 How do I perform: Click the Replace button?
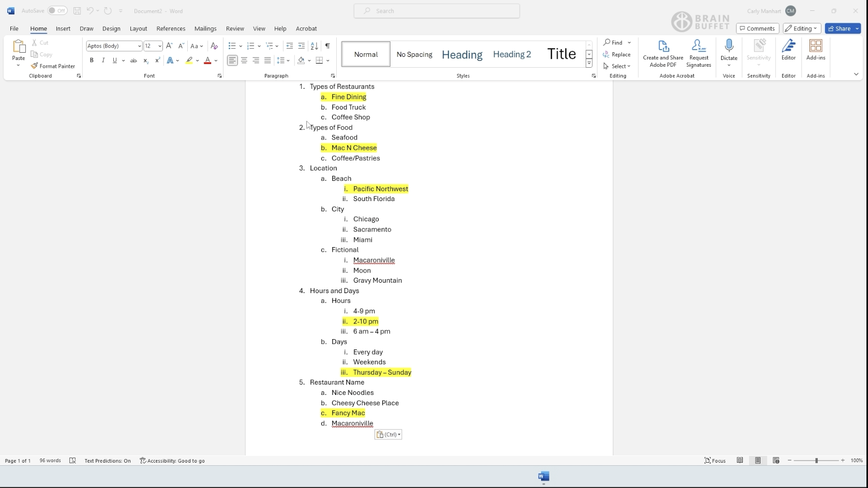617,54
